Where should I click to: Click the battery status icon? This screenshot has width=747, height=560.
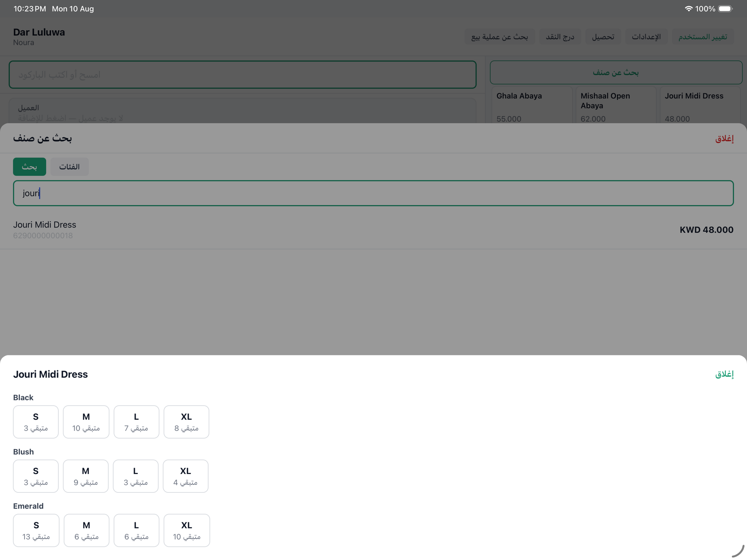click(x=725, y=9)
